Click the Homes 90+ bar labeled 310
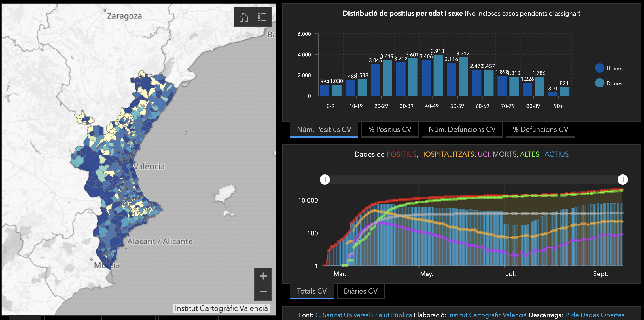The image size is (644, 320). point(553,94)
